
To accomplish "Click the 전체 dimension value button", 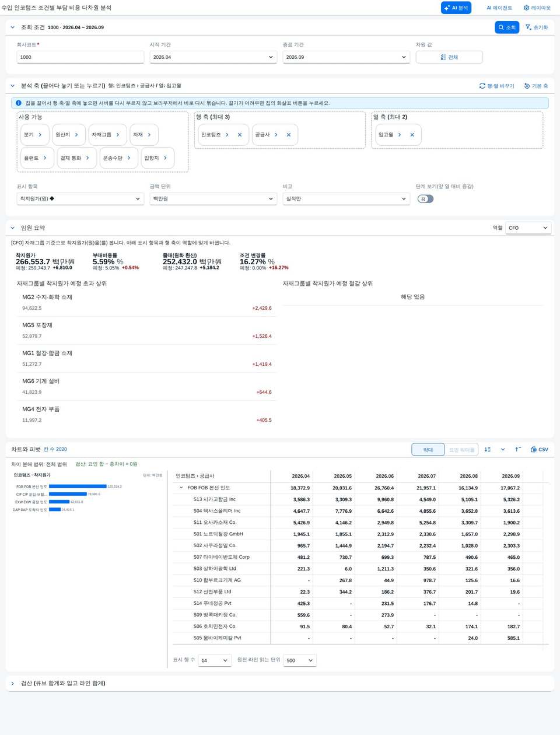I will [x=449, y=57].
